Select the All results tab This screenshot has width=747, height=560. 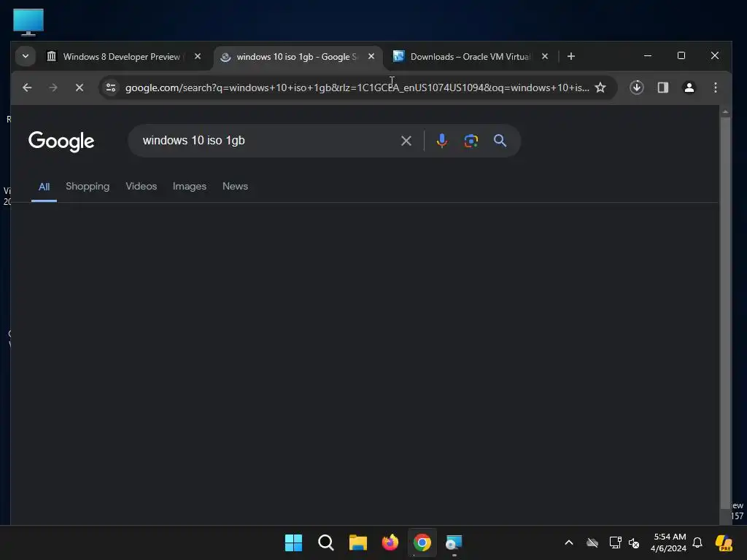pos(44,187)
